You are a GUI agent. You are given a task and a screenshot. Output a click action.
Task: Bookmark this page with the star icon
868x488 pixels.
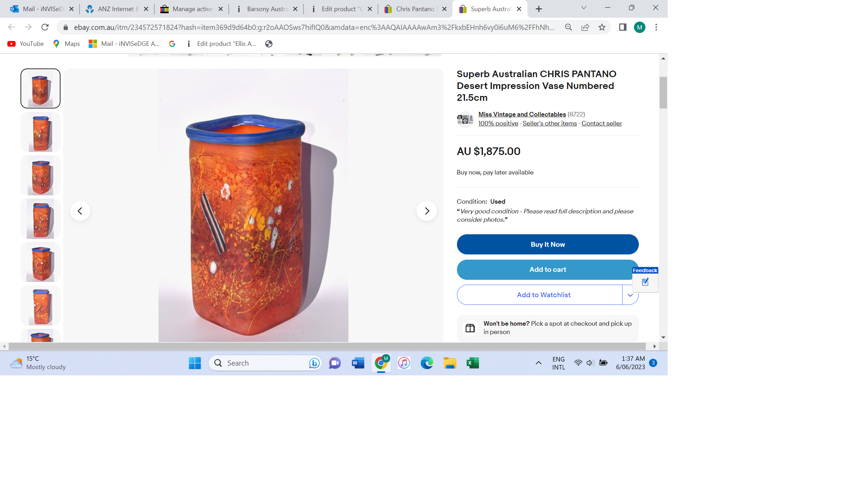pos(602,27)
